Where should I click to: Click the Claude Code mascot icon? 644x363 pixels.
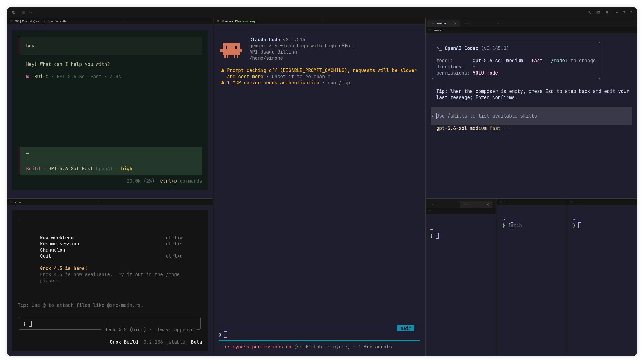tap(231, 50)
